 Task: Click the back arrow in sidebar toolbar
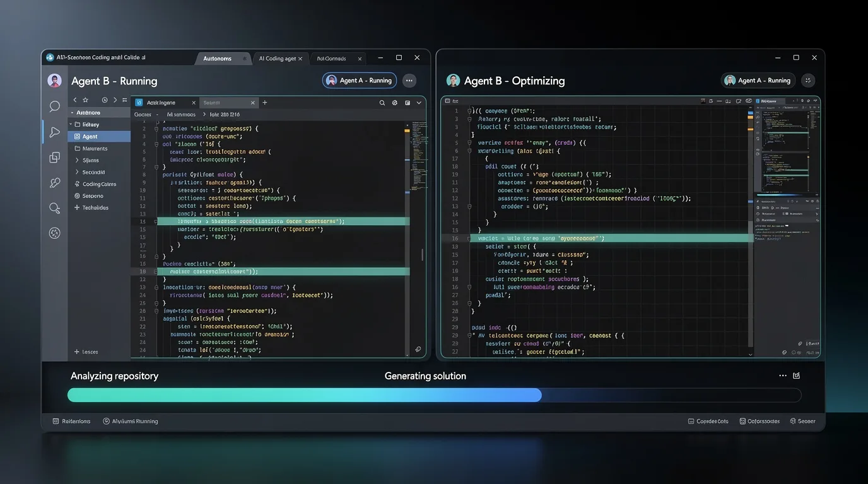[75, 100]
